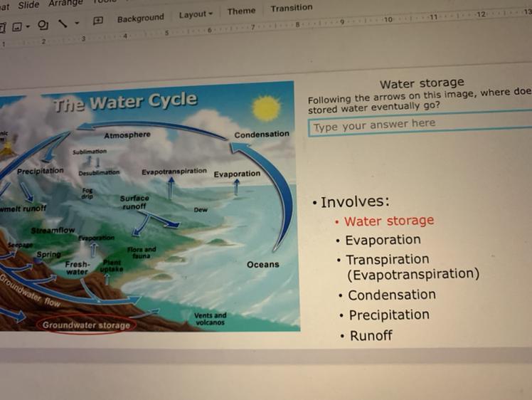Click the sun graphic in the diagram

click(266, 109)
